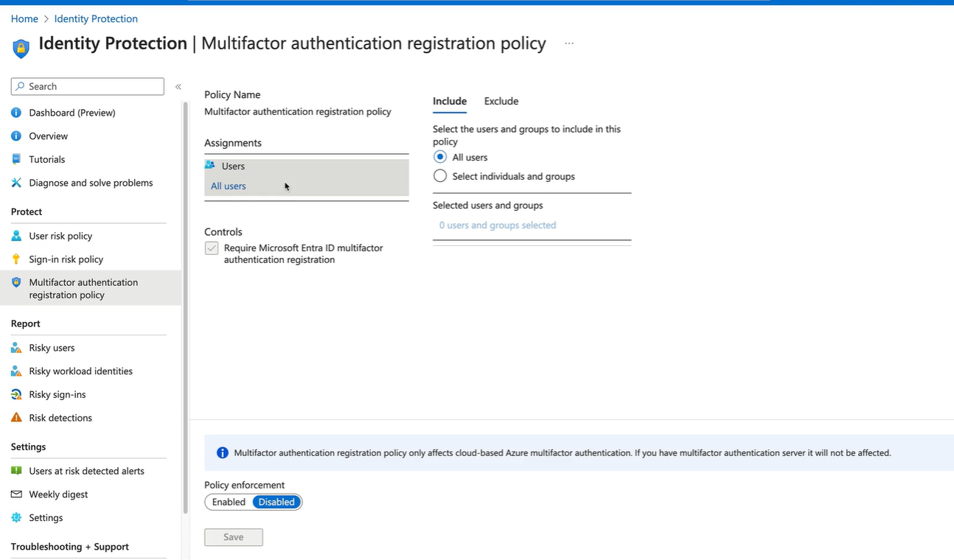954x560 pixels.
Task: Collapse the sidebar with the double chevron
Action: tap(178, 87)
